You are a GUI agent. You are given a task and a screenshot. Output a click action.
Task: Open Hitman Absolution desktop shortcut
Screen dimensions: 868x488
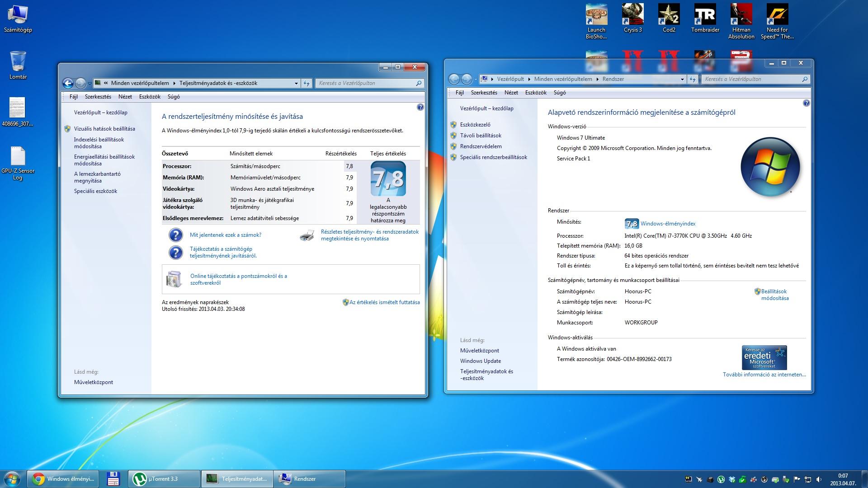tap(741, 21)
